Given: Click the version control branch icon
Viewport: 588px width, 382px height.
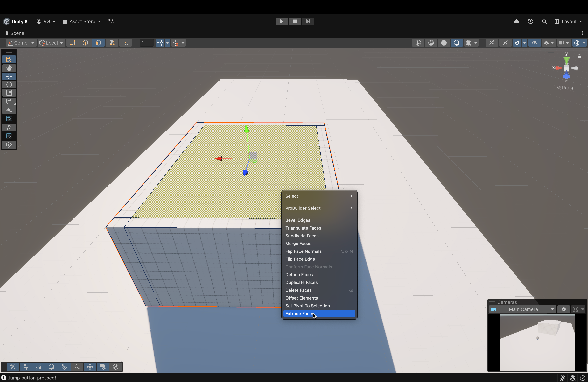Looking at the screenshot, I should 111,22.
